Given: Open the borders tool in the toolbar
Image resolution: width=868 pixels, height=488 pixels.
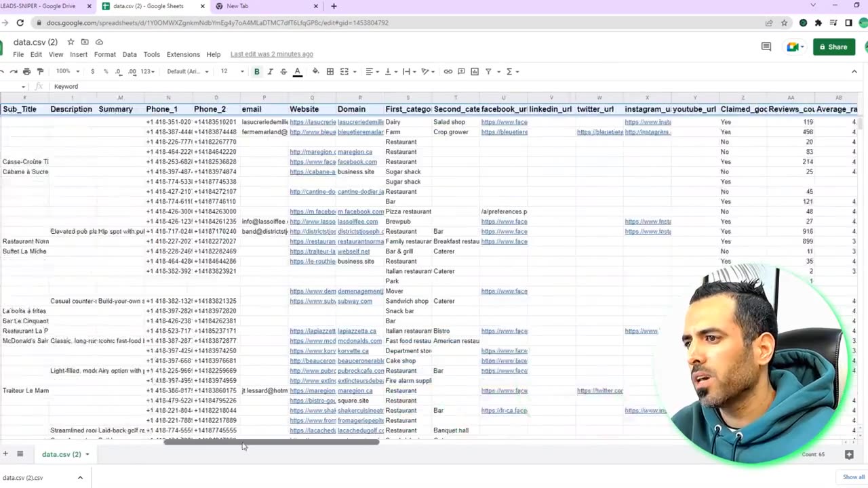Looking at the screenshot, I should pos(330,71).
